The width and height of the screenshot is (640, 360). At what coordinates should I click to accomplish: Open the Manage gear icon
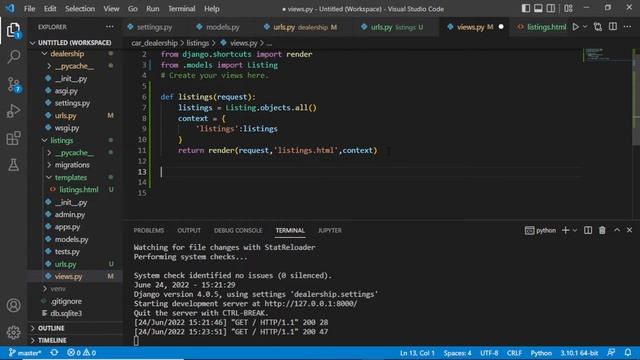[13, 332]
